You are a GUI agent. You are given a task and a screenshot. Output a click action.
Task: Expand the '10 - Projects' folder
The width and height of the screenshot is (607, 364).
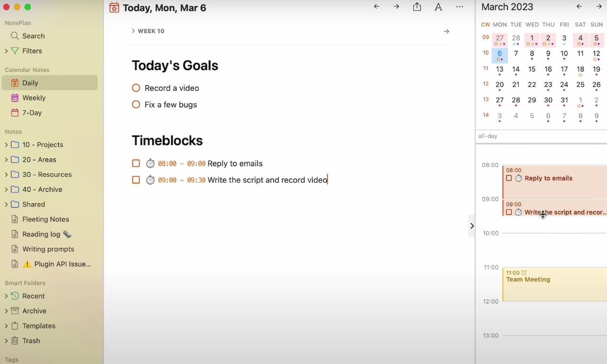6,145
